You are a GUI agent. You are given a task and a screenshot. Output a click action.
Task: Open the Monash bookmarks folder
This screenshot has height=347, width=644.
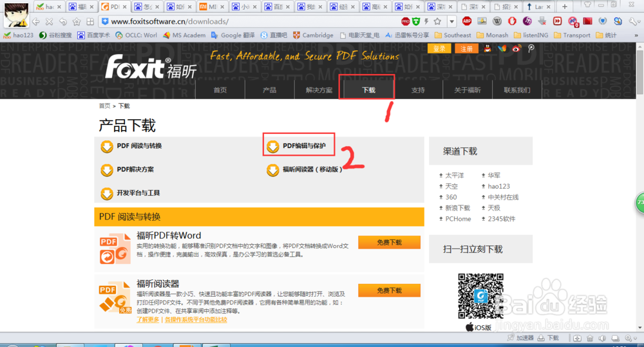click(x=492, y=35)
